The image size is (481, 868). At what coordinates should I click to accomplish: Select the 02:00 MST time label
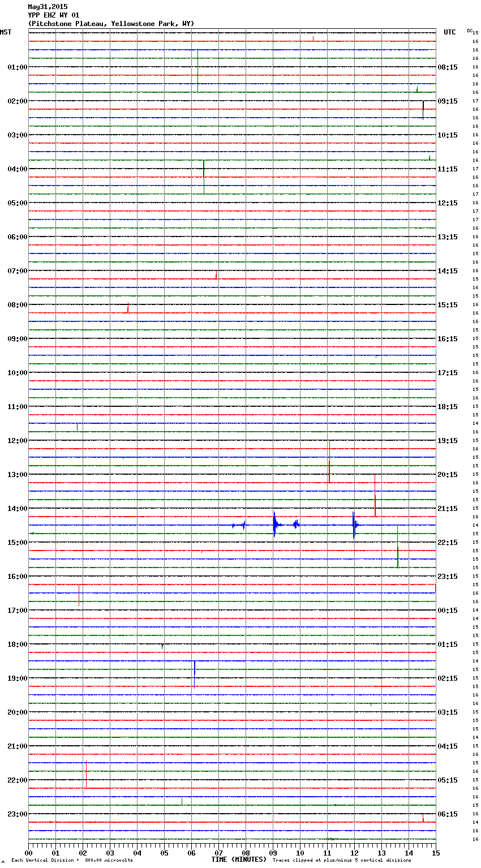17,101
